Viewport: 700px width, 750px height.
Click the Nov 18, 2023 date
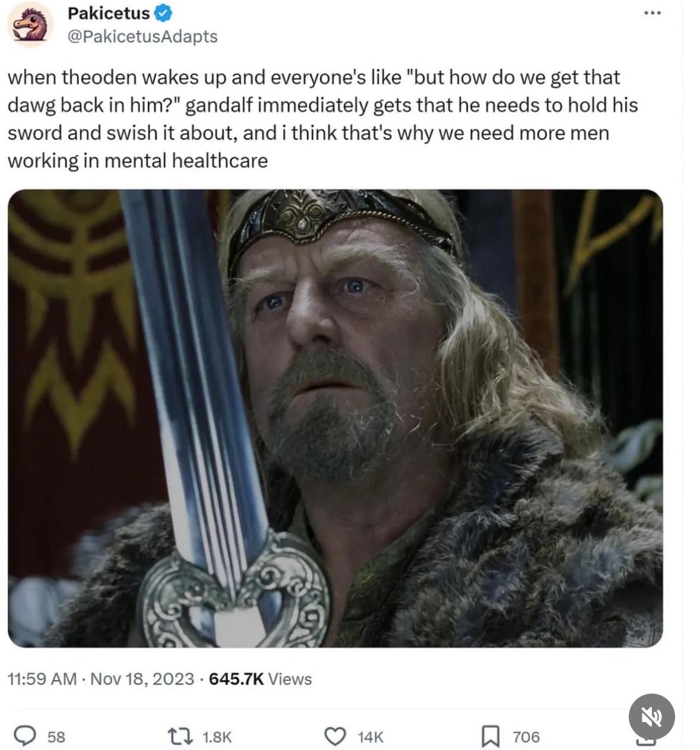tap(142, 679)
